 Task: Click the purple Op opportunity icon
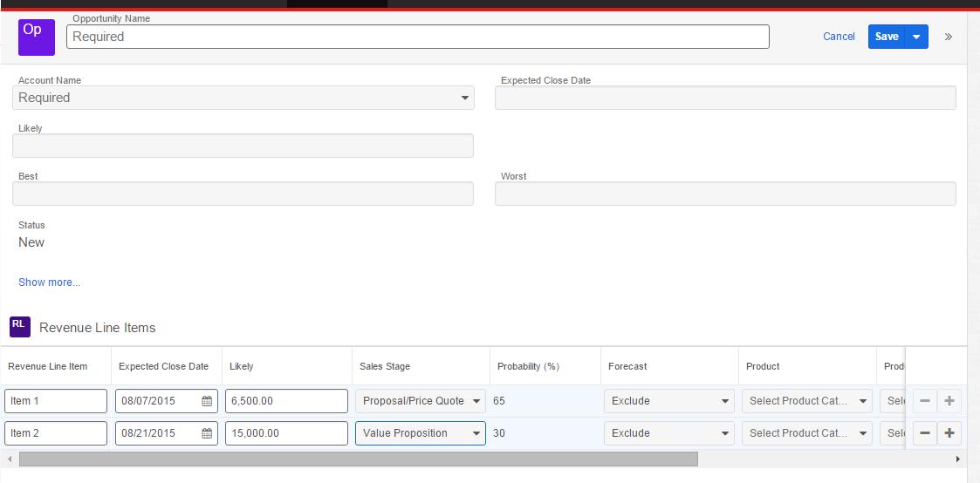tap(37, 37)
